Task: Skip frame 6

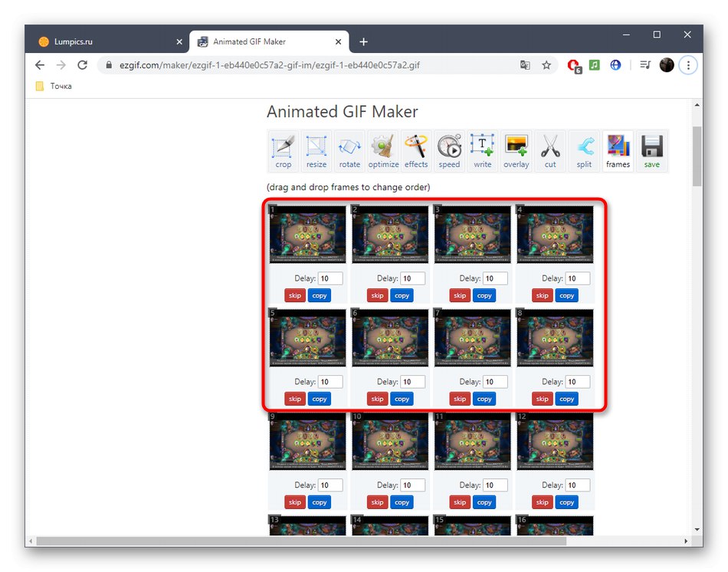Action: tap(378, 399)
